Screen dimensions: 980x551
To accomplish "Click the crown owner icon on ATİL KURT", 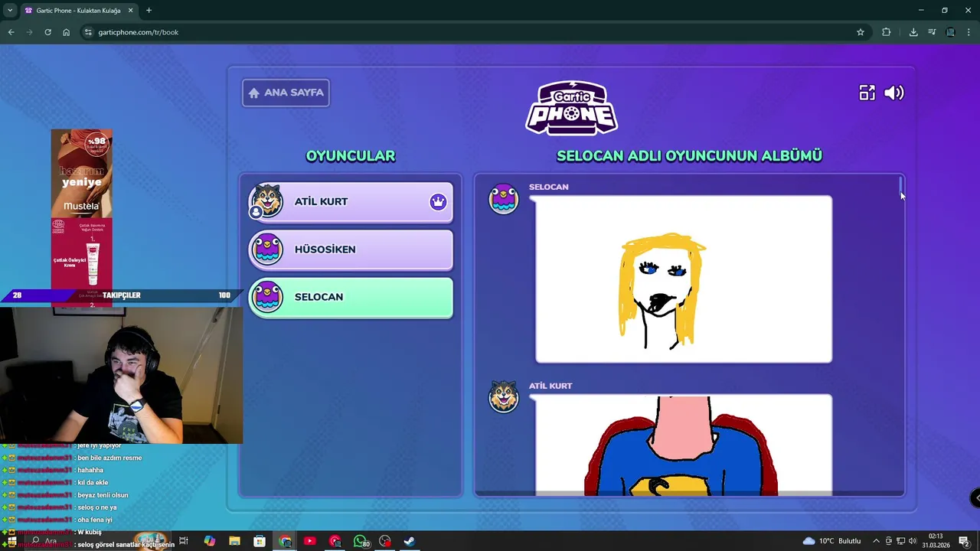I will point(438,202).
